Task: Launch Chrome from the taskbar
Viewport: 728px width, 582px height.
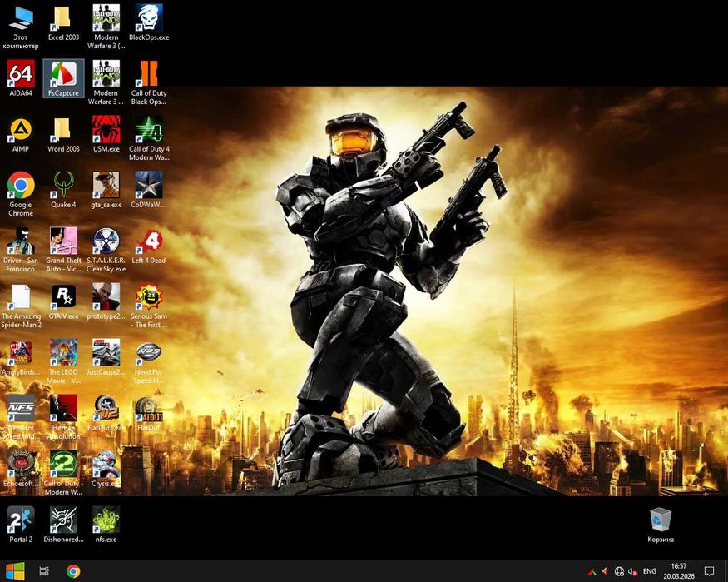Action: coord(73,571)
